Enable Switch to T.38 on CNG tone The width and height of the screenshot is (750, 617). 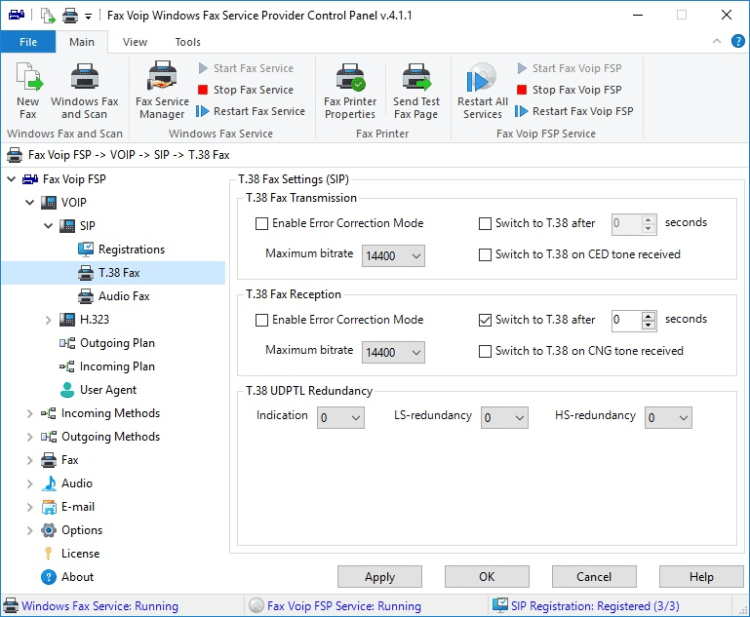(485, 352)
